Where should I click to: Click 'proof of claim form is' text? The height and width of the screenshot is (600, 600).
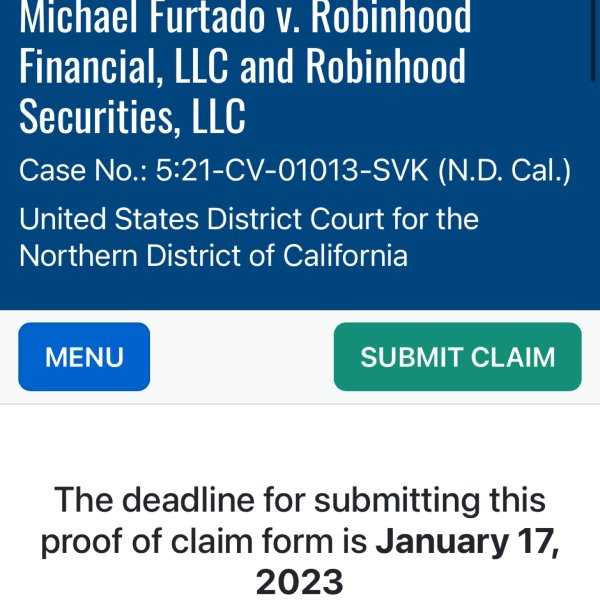click(204, 542)
